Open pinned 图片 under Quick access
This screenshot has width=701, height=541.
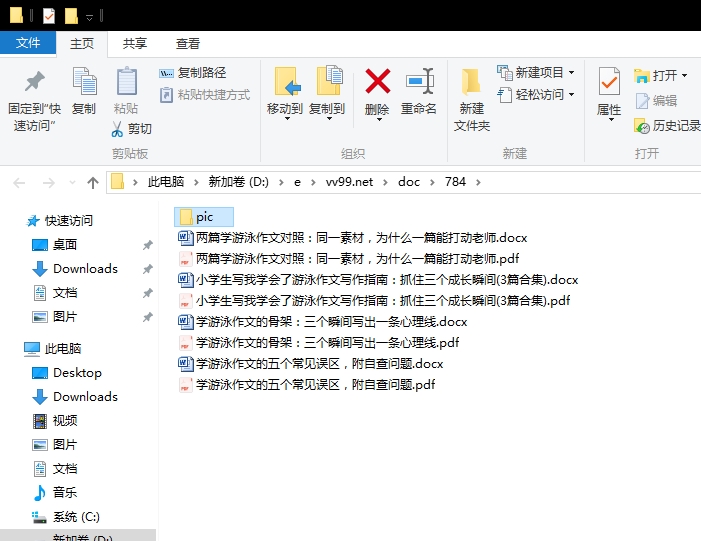[55, 317]
